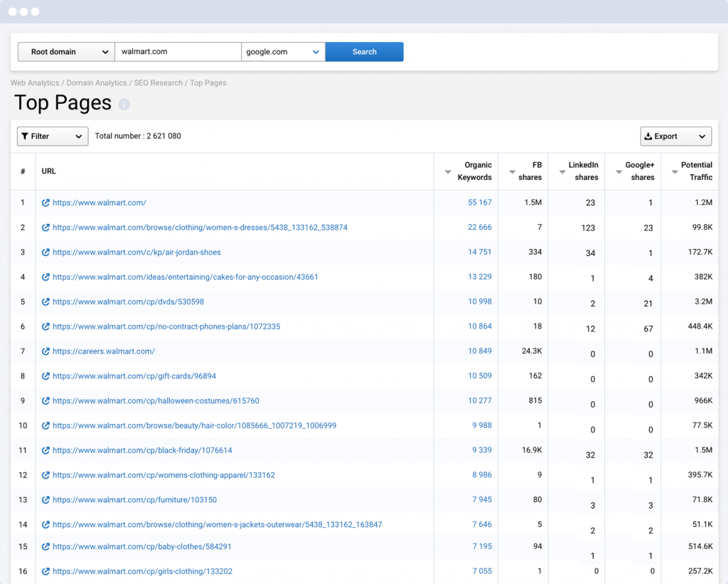Click organic keywords count 55 167

(479, 203)
